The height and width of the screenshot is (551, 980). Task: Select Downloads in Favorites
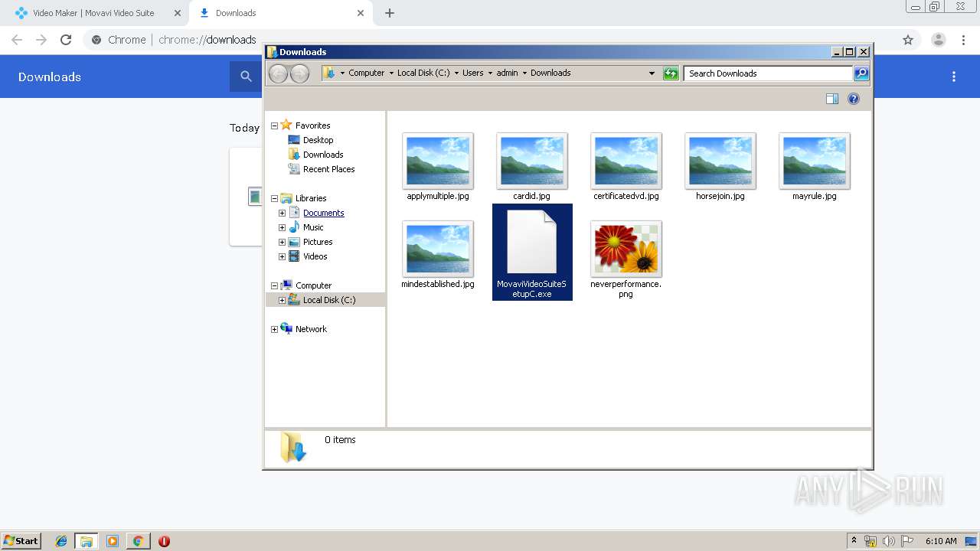[x=322, y=155]
